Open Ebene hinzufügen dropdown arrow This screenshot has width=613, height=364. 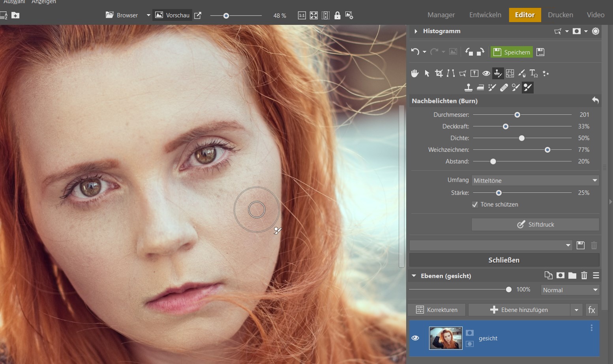point(577,310)
